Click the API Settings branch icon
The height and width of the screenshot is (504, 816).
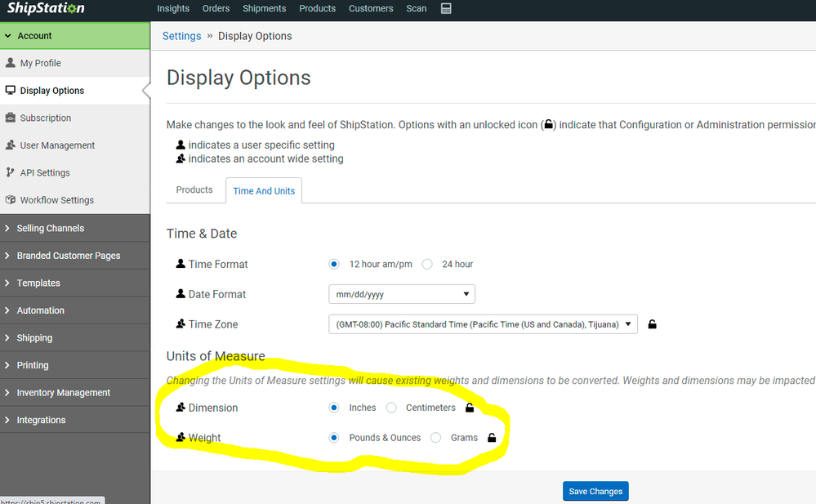(11, 172)
